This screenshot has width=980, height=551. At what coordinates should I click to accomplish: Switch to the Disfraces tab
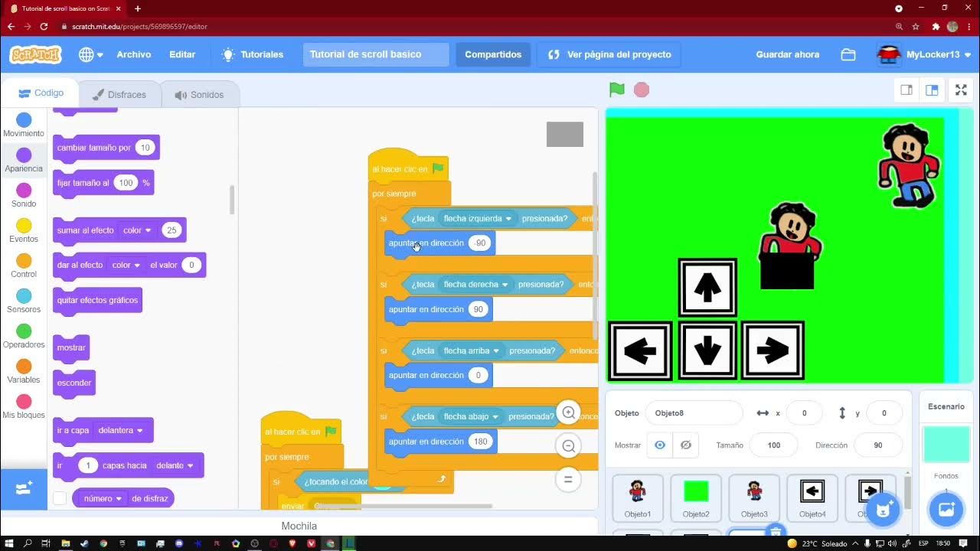click(x=119, y=95)
